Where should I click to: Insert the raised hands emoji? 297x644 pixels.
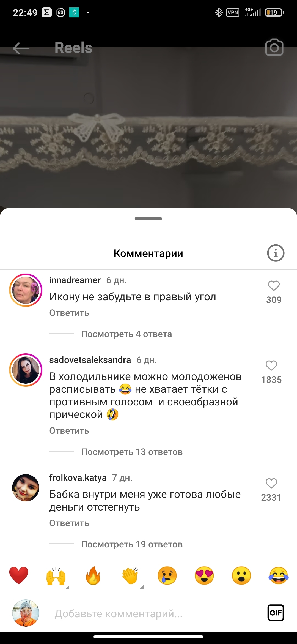[x=56, y=575]
